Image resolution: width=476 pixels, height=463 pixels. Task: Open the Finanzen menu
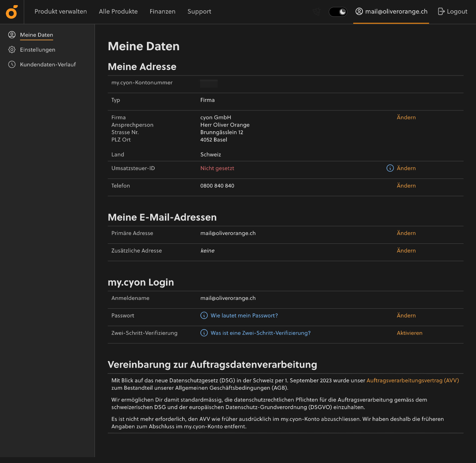click(x=162, y=11)
